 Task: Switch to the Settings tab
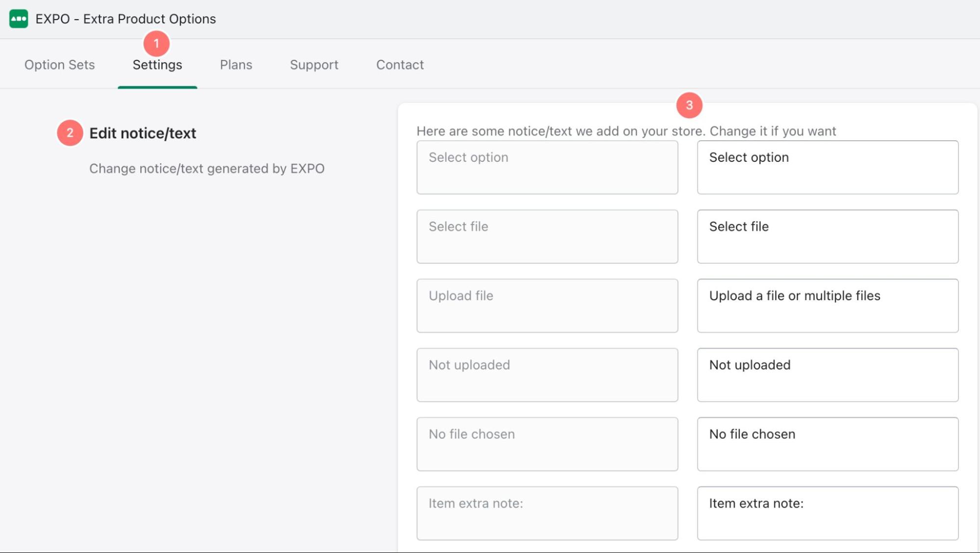pyautogui.click(x=157, y=65)
